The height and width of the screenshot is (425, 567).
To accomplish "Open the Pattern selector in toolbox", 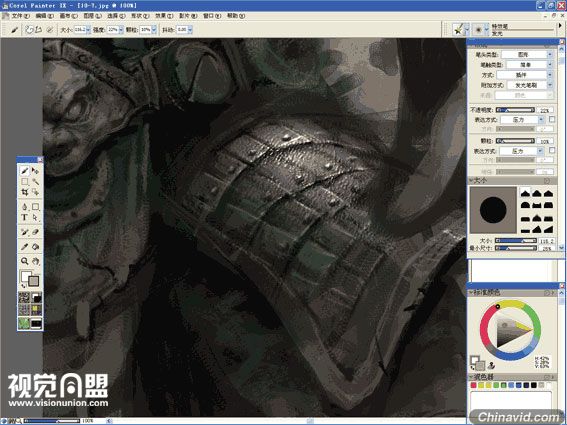I will click(24, 310).
